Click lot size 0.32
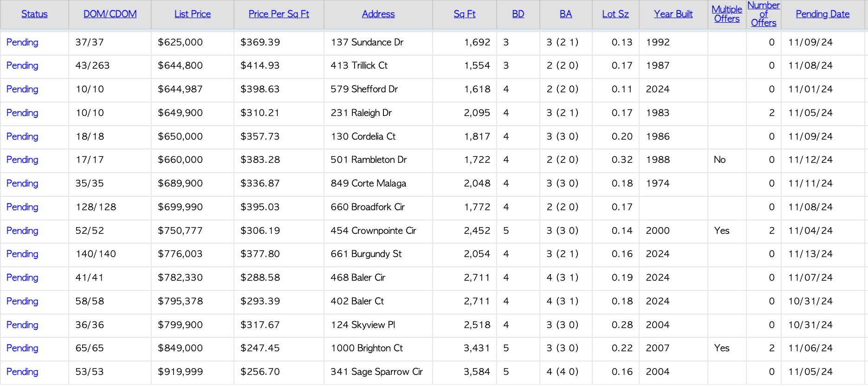The width and height of the screenshot is (868, 387). coord(622,160)
